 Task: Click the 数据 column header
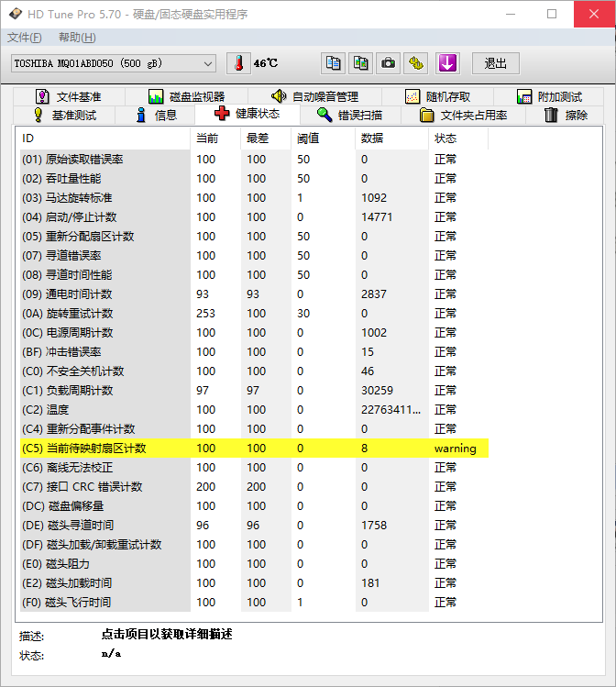[x=391, y=139]
